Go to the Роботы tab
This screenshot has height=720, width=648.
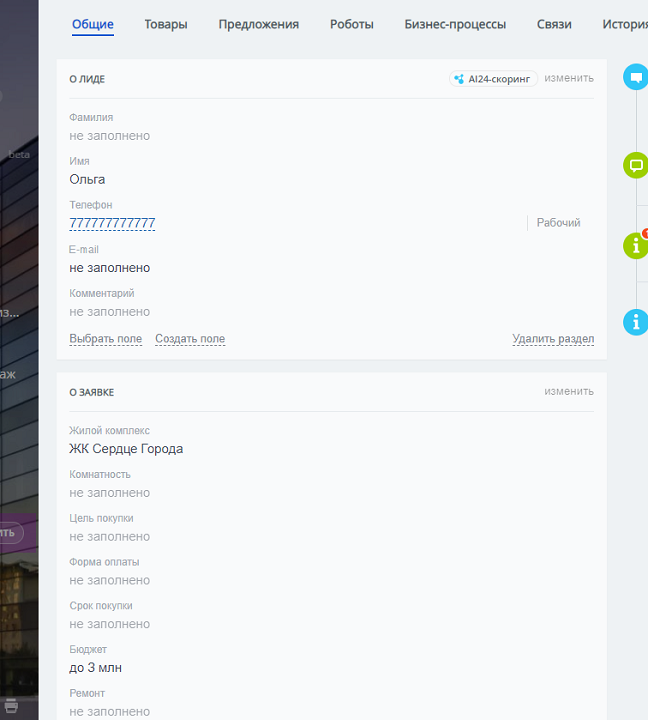click(352, 24)
